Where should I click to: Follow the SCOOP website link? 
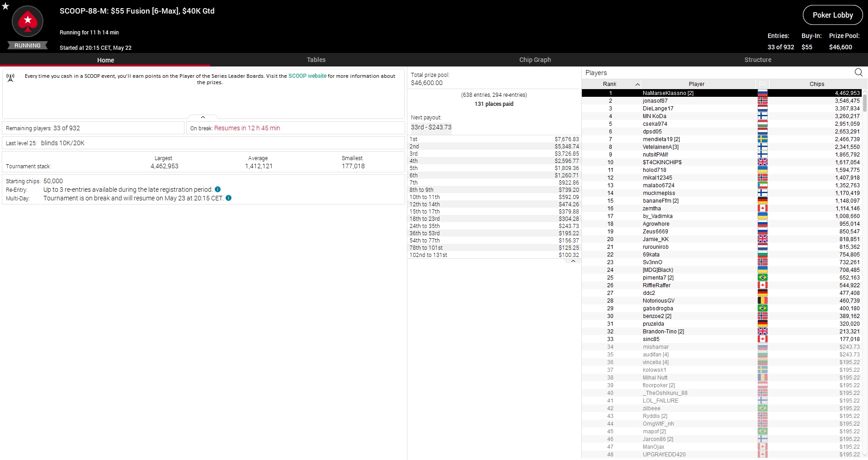pos(307,76)
